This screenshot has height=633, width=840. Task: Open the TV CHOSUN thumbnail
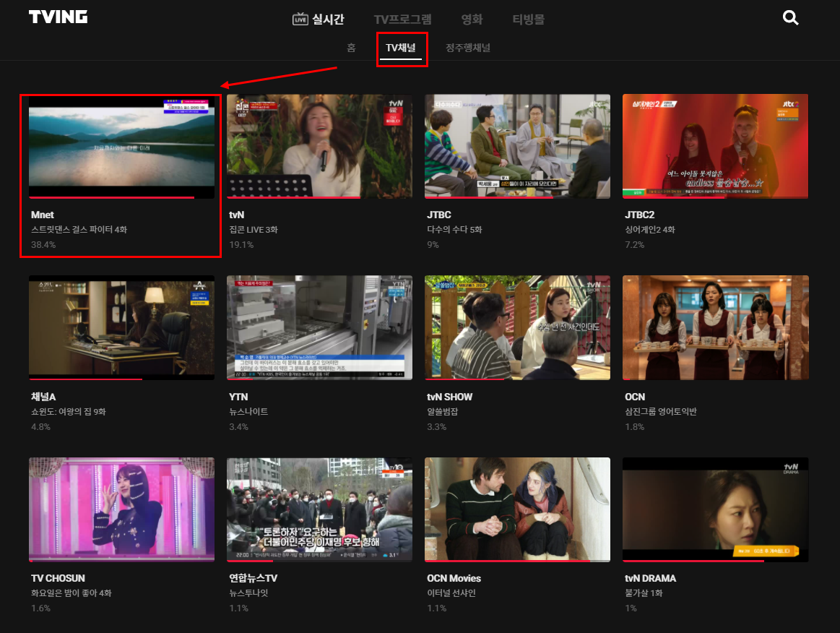point(121,509)
